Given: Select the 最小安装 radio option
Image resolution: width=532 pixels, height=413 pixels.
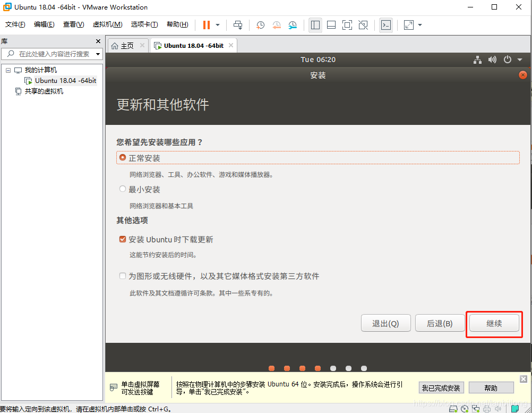Looking at the screenshot, I should (123, 189).
